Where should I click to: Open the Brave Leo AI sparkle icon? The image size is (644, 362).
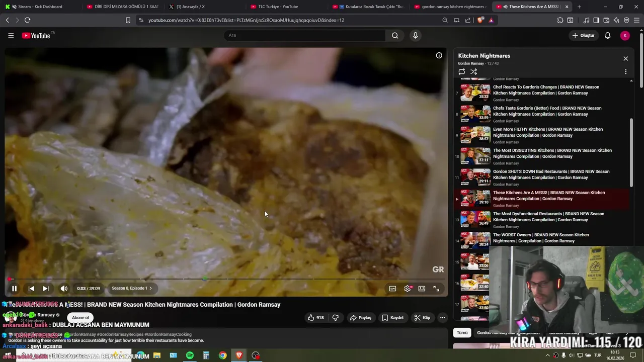(x=616, y=20)
